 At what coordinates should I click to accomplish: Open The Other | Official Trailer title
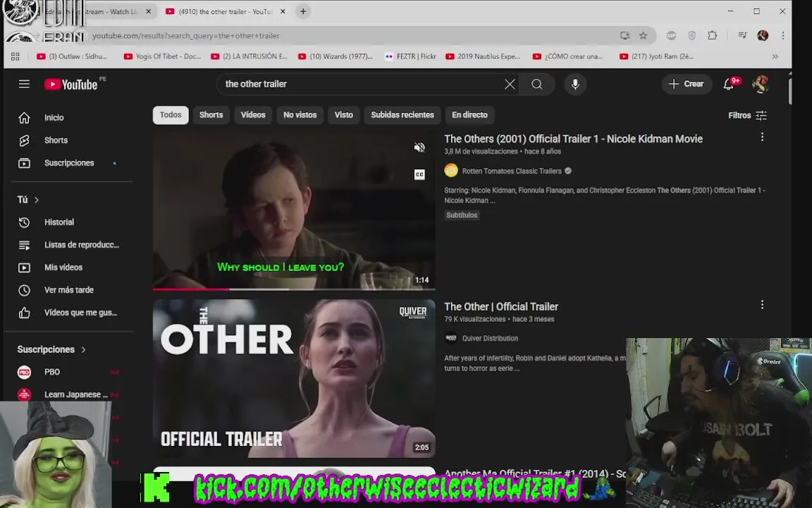pyautogui.click(x=500, y=307)
